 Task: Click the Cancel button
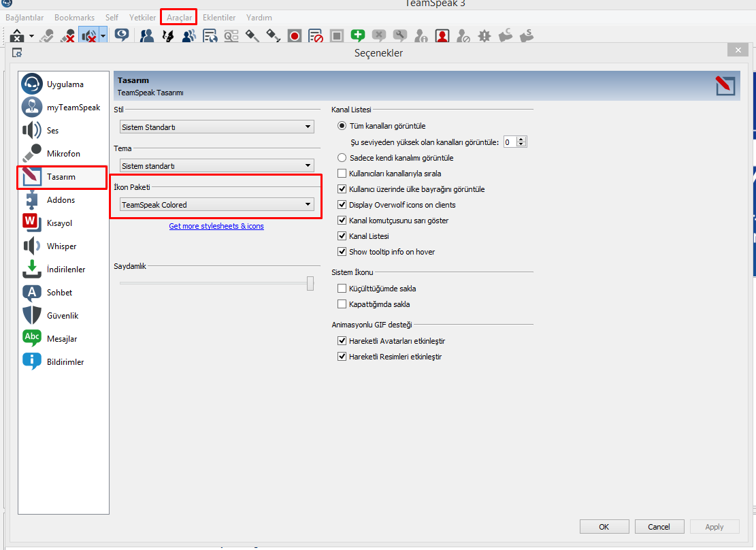pyautogui.click(x=659, y=526)
